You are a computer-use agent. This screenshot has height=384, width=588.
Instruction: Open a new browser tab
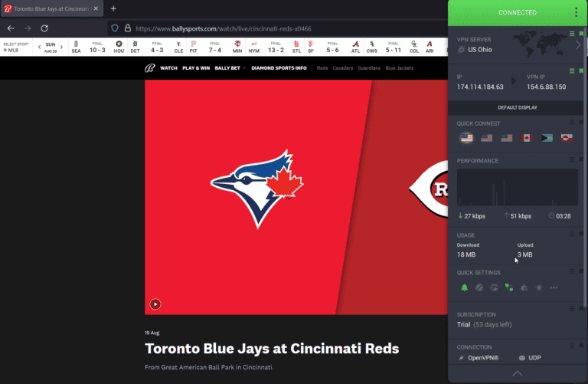(x=113, y=8)
